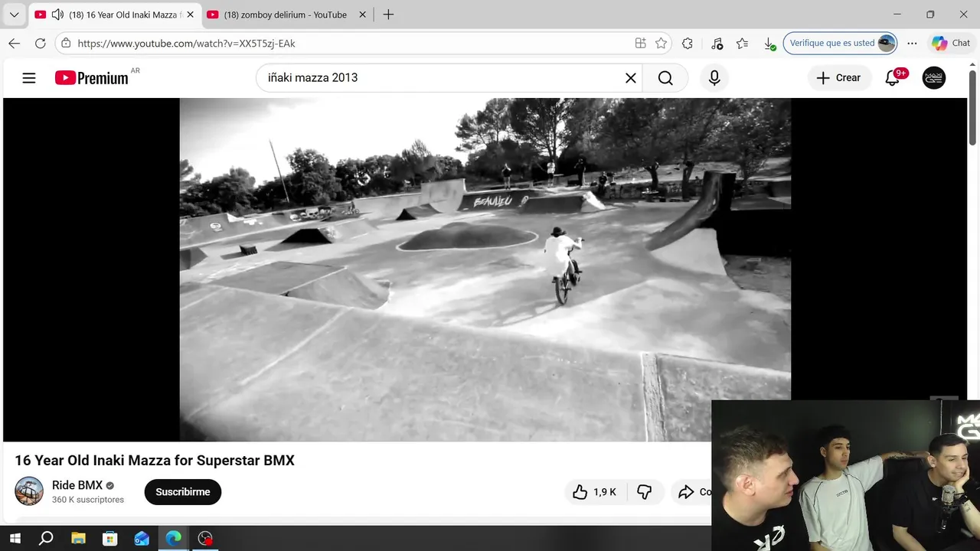Open the YouTube guide hamburger menu
The image size is (980, 551).
coord(29,77)
